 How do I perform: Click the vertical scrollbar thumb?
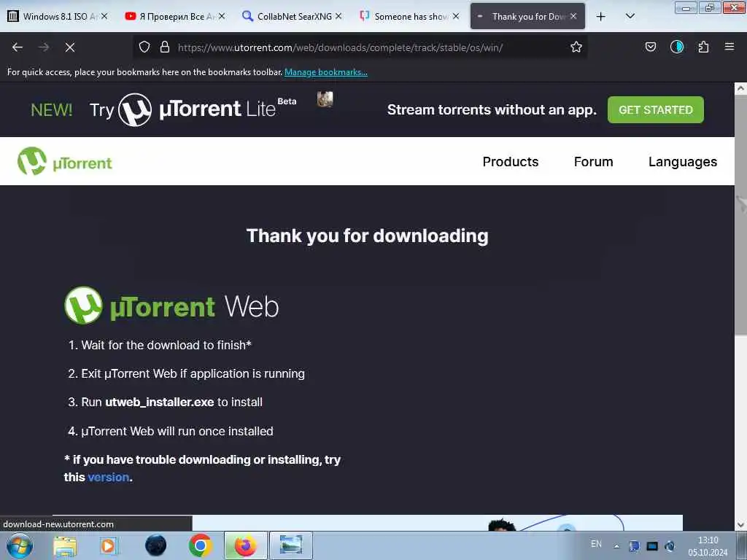coord(741,215)
